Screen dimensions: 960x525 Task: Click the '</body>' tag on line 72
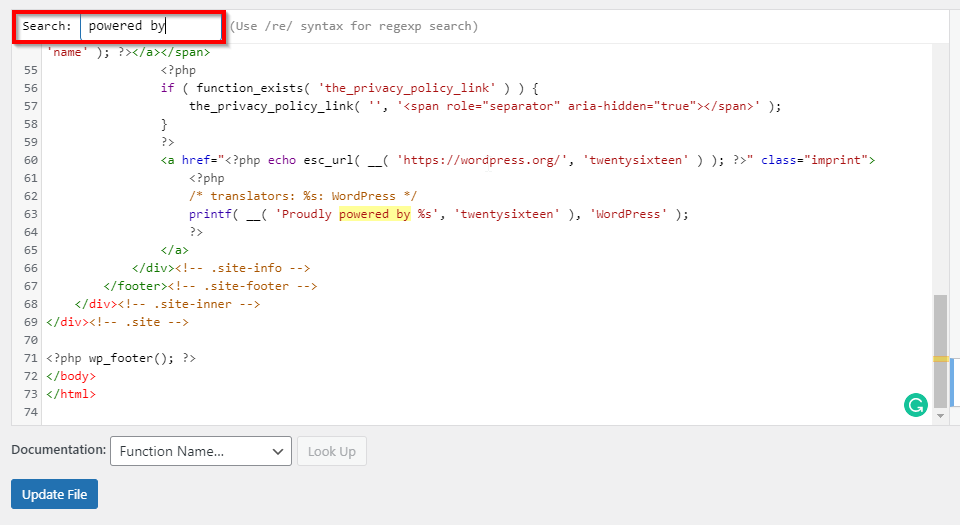[71, 376]
